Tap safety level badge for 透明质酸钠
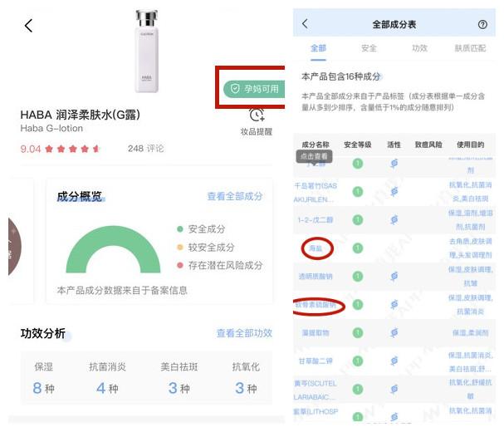This screenshot has width=504, height=432. (357, 277)
